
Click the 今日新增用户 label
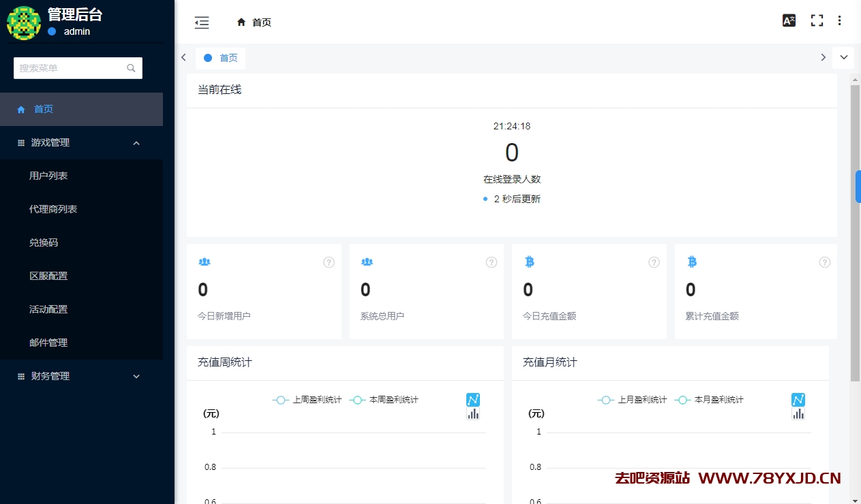[x=224, y=316]
